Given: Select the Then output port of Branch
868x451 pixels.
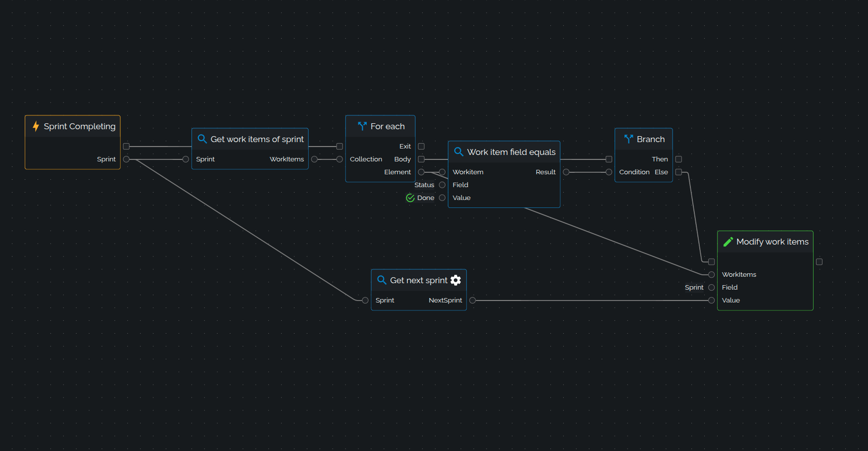Looking at the screenshot, I should pyautogui.click(x=678, y=159).
